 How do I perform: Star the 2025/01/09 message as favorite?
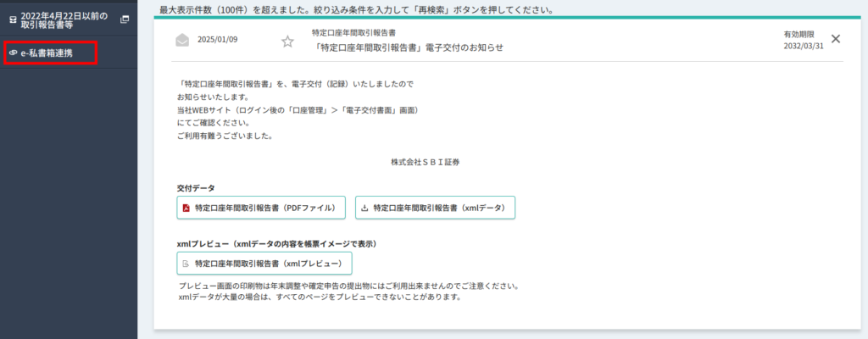coord(287,41)
